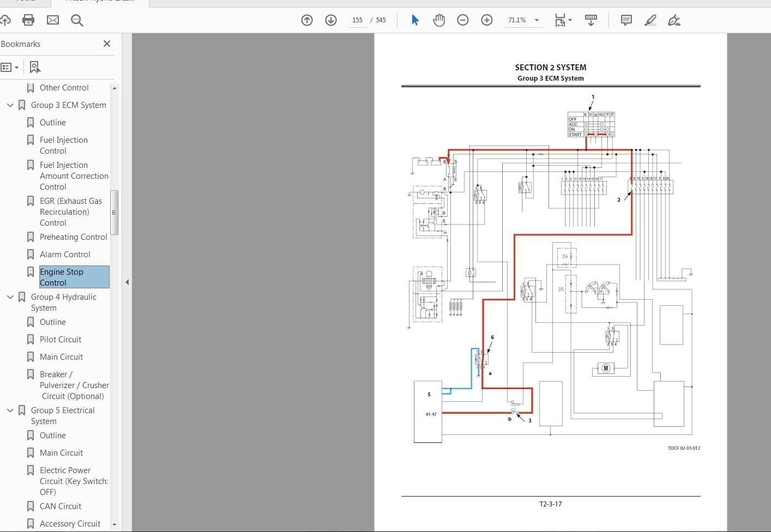Go to next page with down arrow
Screen dimensions: 771x532
point(331,20)
